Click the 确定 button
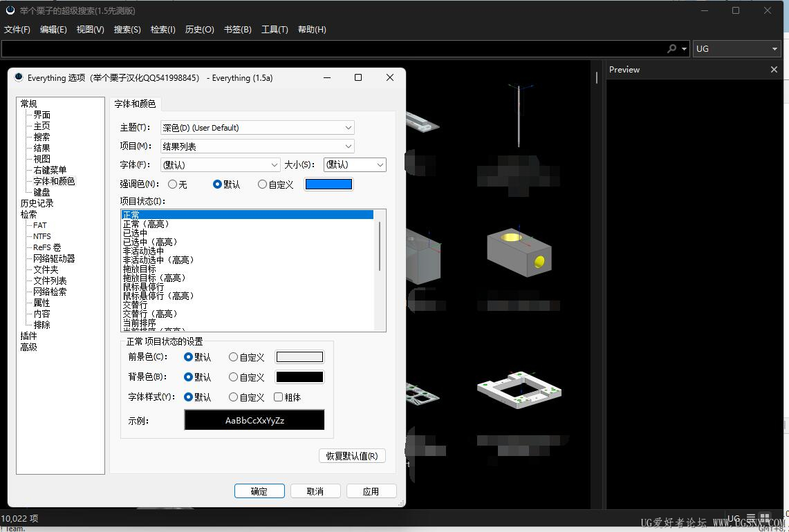The width and height of the screenshot is (789, 532). [x=259, y=491]
